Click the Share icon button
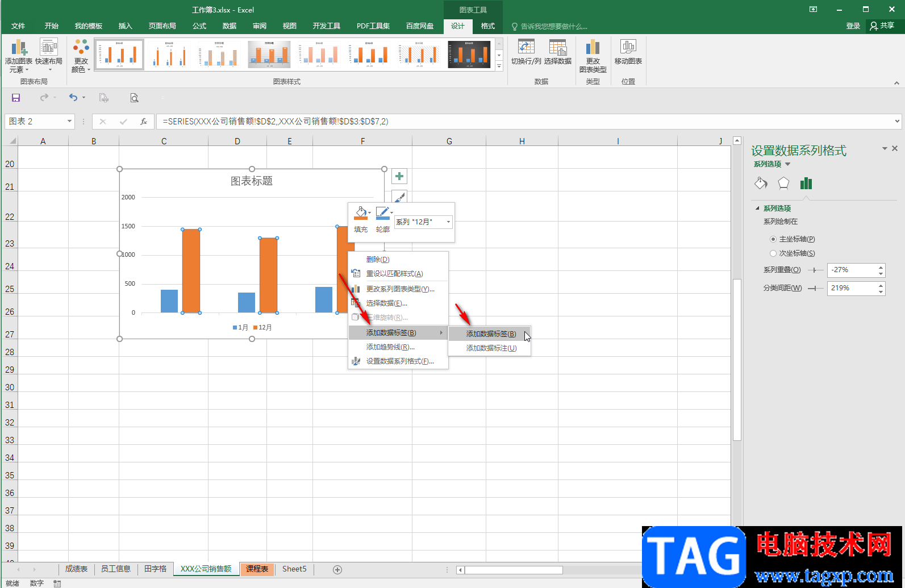 point(882,26)
